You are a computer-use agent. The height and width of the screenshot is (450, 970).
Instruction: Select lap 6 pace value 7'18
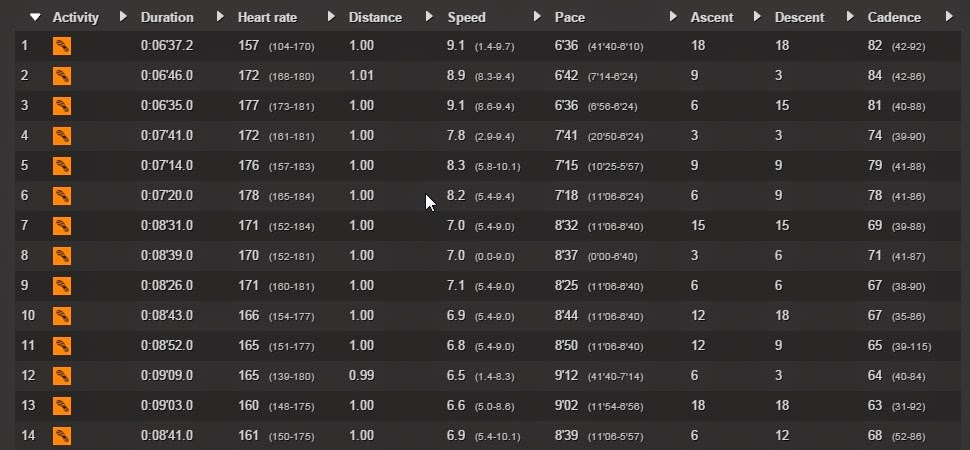567,196
